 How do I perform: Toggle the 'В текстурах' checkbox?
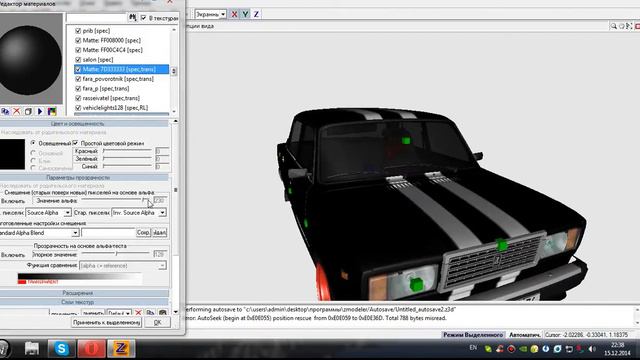pos(143,18)
